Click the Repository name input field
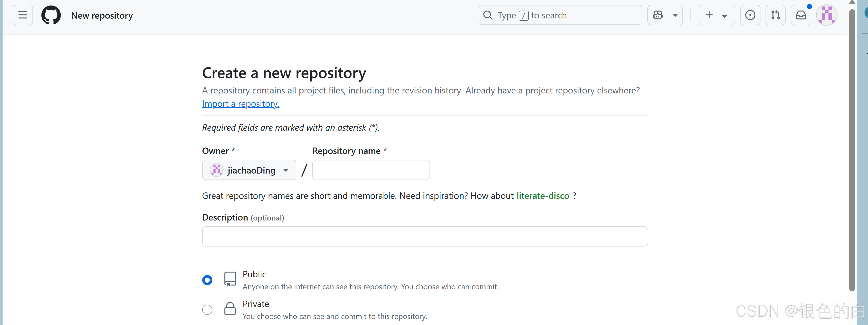The height and width of the screenshot is (325, 868). pos(371,170)
